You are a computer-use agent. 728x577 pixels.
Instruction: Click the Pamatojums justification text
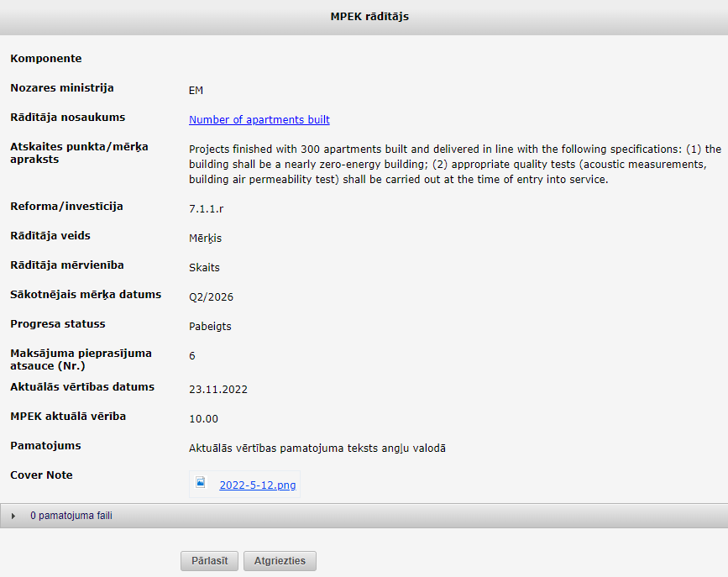click(x=317, y=448)
